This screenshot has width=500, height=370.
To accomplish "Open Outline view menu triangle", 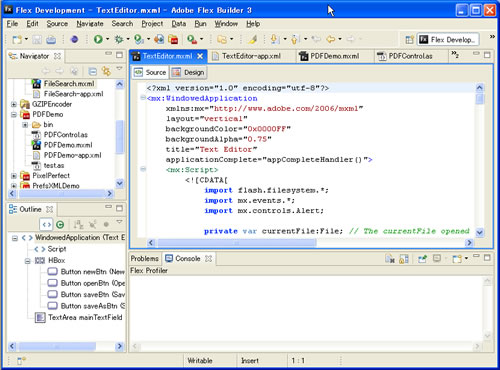I will [119, 222].
